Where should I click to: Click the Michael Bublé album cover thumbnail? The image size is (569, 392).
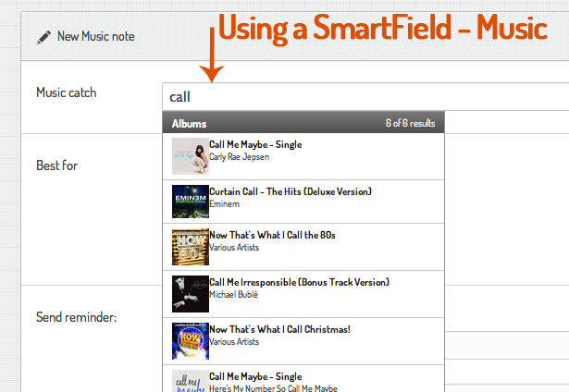[x=191, y=294]
